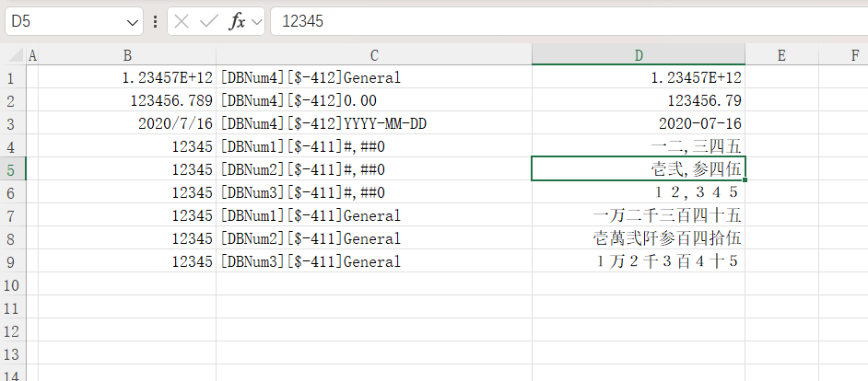Click the Select All corner triangle
Viewport: 868px width, 381px height.
click(12, 55)
